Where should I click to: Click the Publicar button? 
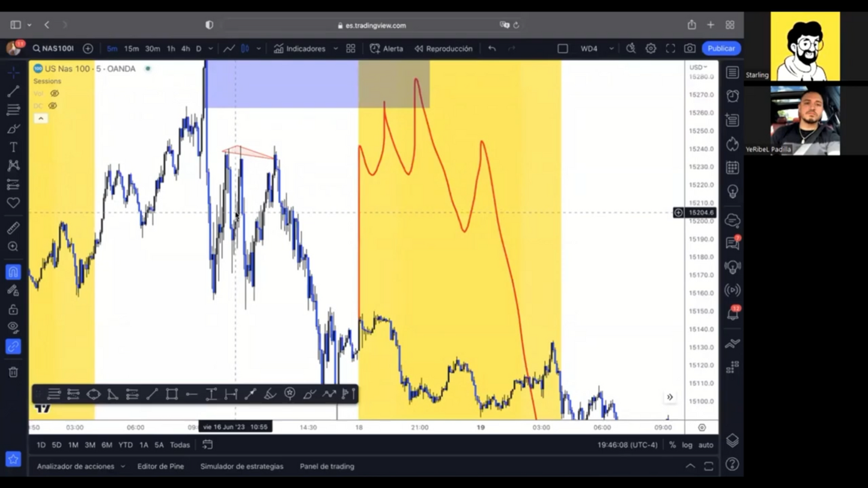pyautogui.click(x=721, y=49)
